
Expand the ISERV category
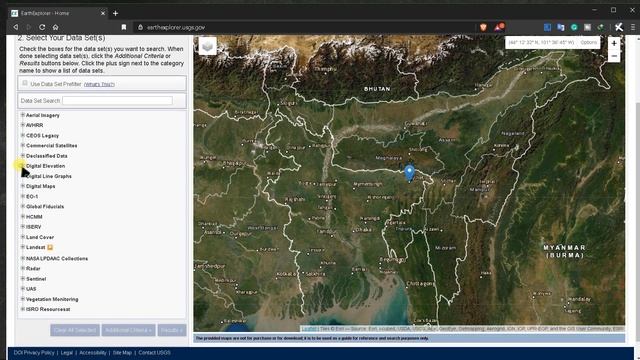click(23, 227)
